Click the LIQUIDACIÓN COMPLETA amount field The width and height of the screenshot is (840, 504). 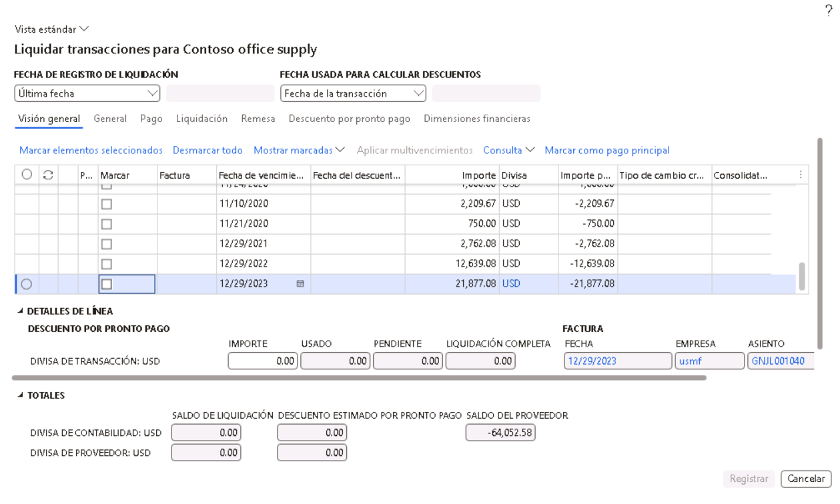480,360
